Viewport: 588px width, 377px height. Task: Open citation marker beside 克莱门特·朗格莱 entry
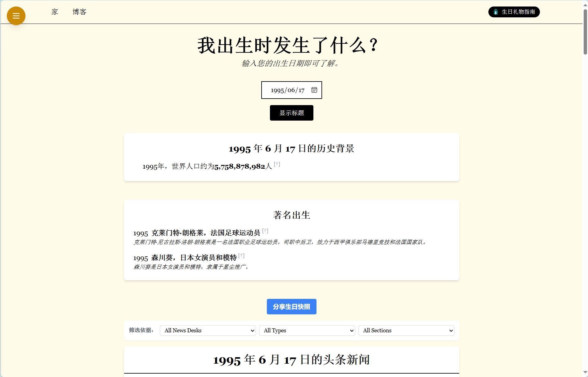[265, 231]
